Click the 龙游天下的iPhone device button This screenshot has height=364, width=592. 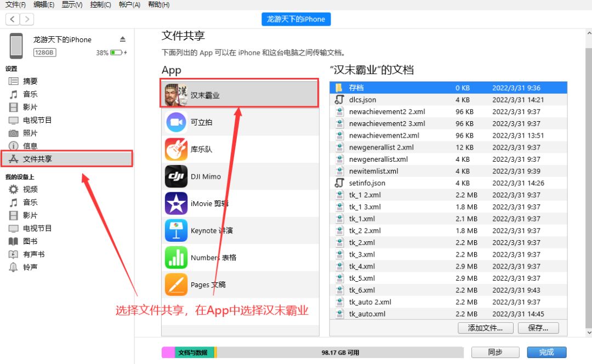point(296,19)
